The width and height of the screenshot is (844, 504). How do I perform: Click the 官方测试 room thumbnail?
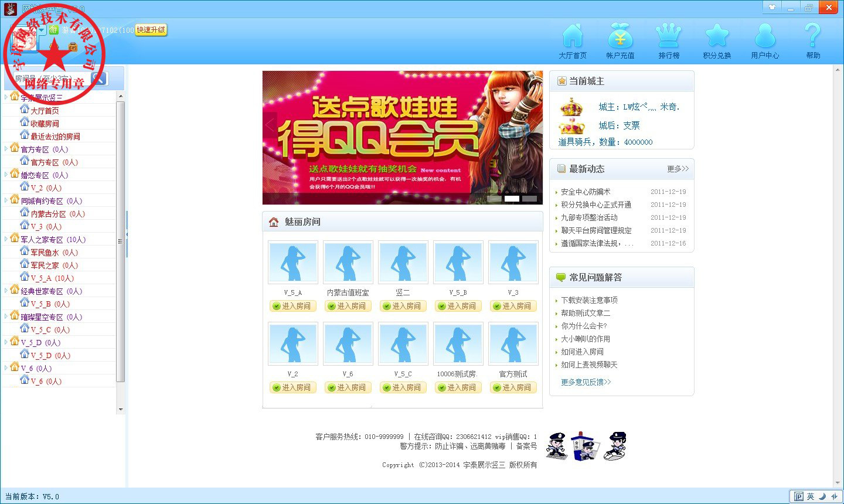(513, 344)
